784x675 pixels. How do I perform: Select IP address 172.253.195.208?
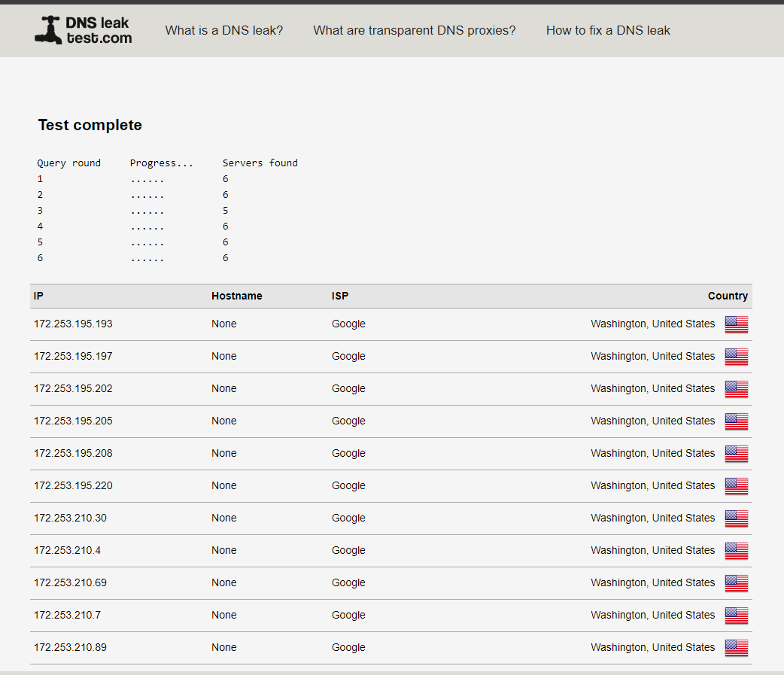pyautogui.click(x=73, y=454)
